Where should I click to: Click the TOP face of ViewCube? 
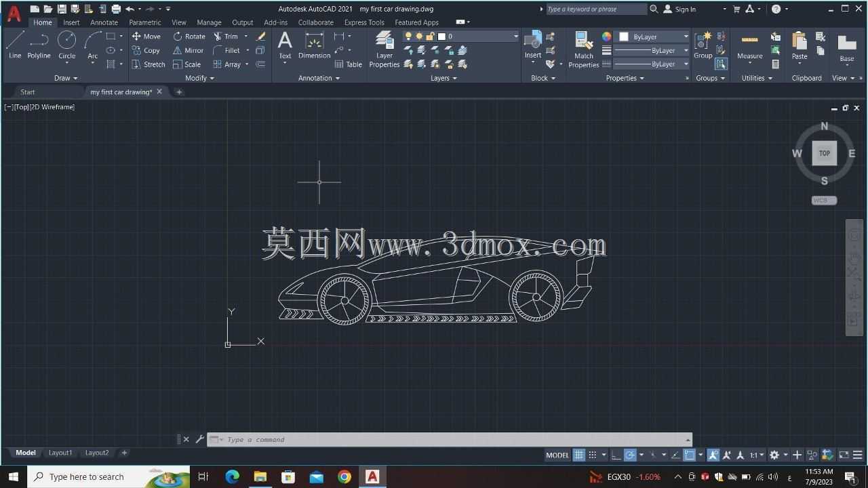(824, 153)
